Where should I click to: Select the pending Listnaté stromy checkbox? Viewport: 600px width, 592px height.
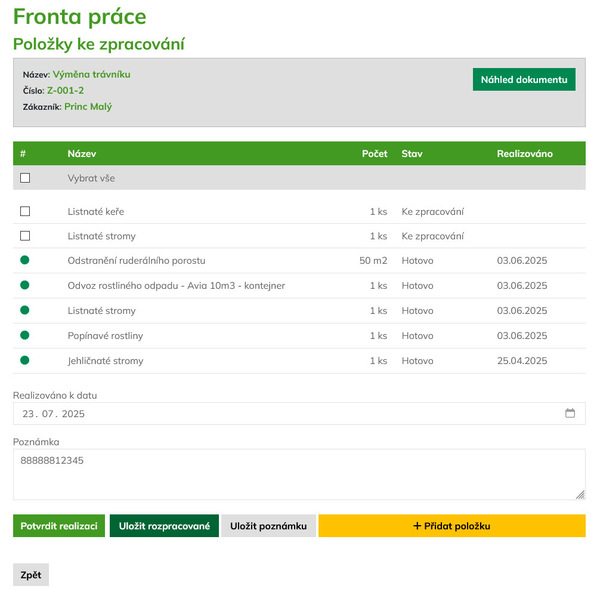(x=25, y=236)
